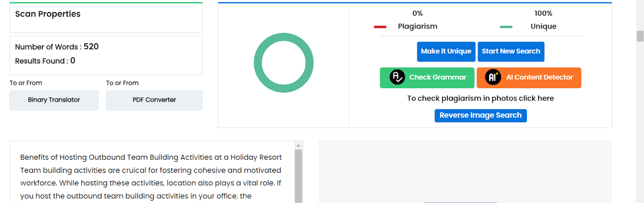
Task: Launch the AI Content Detector
Action: (529, 78)
